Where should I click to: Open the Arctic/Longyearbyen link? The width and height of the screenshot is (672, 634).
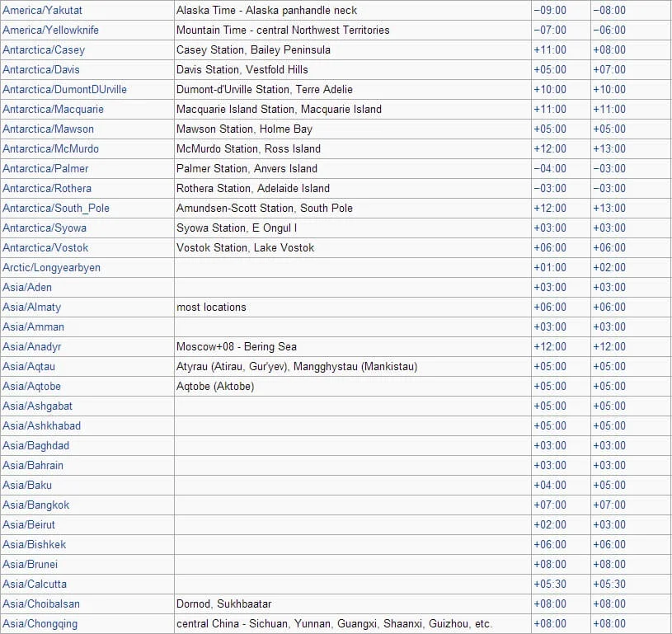click(51, 268)
